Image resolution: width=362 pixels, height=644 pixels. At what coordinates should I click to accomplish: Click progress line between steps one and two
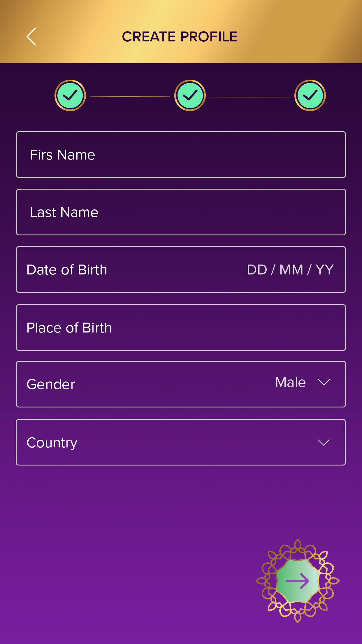pos(130,96)
